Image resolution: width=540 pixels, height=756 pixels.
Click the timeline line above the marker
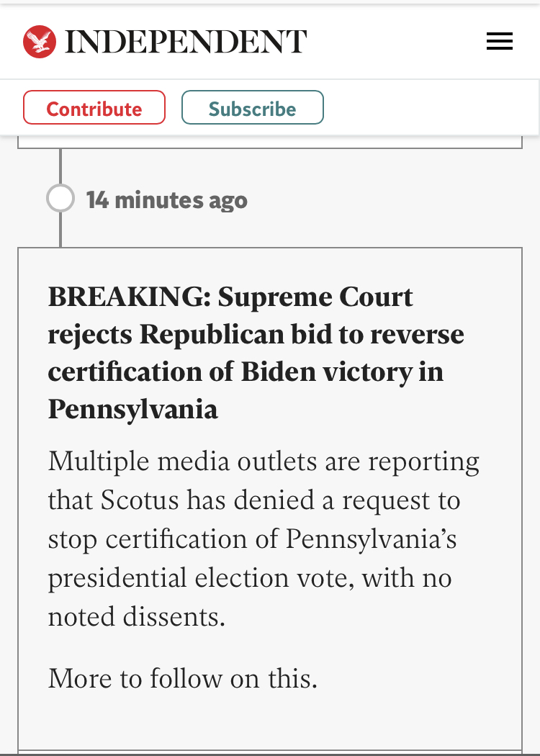(x=60, y=166)
